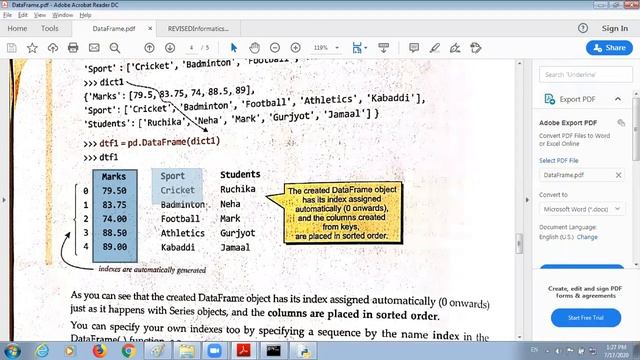
Task: Switch to the Tools tab
Action: pos(49,29)
